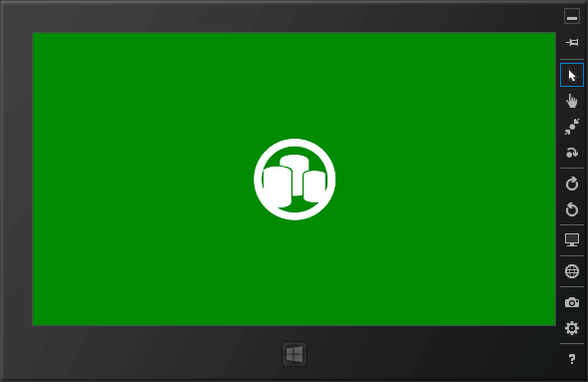
Task: Switch to basic touch mode hand icon
Action: pos(571,101)
